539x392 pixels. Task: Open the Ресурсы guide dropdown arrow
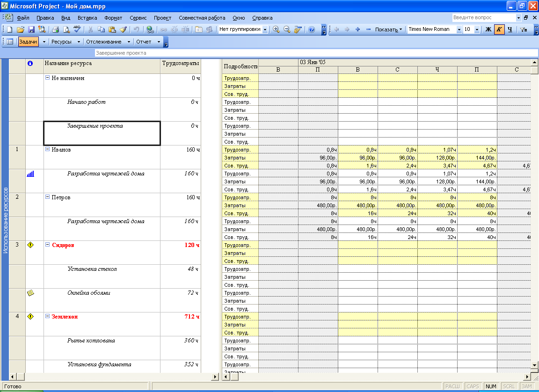tap(79, 42)
